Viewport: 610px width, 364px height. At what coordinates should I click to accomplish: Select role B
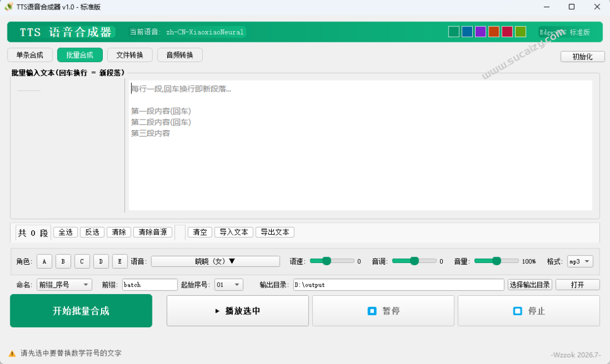tap(63, 261)
